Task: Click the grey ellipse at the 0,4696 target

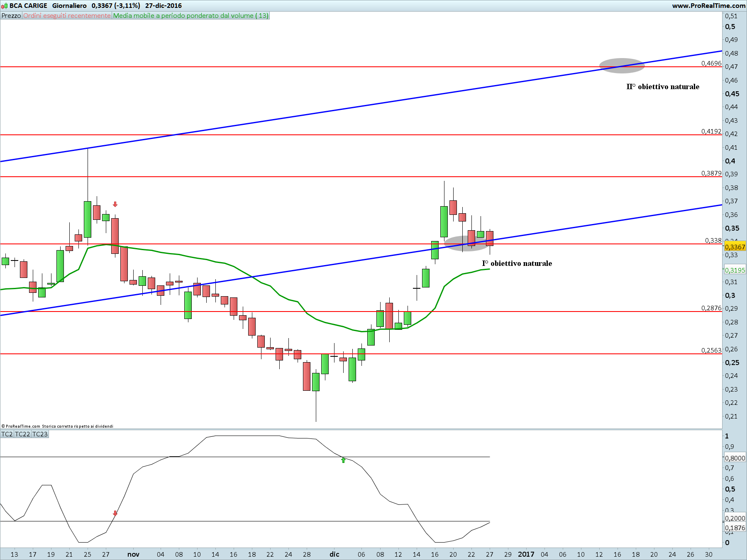Action: coord(622,66)
